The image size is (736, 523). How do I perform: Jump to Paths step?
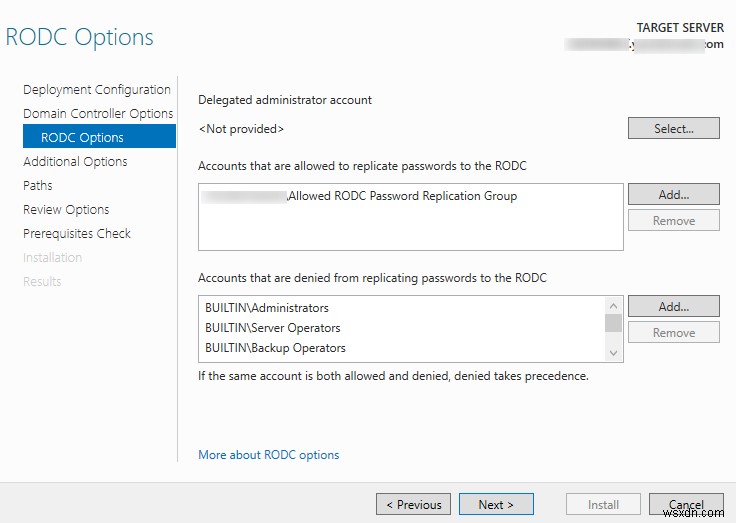[x=38, y=185]
